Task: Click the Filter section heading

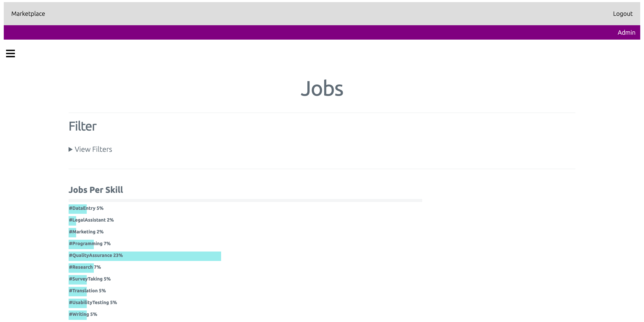Action: [82, 126]
